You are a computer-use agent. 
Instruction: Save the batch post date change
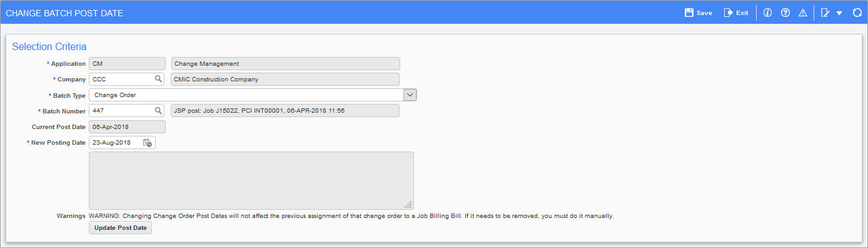tap(699, 13)
